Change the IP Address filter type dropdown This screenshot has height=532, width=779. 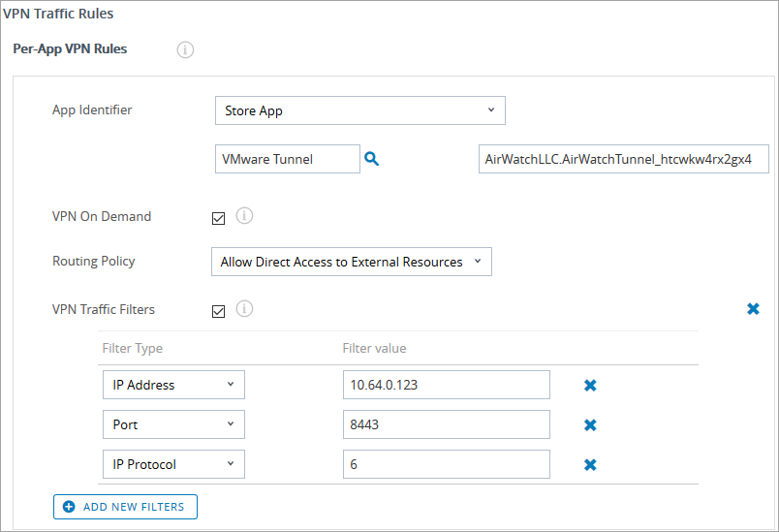point(173,385)
